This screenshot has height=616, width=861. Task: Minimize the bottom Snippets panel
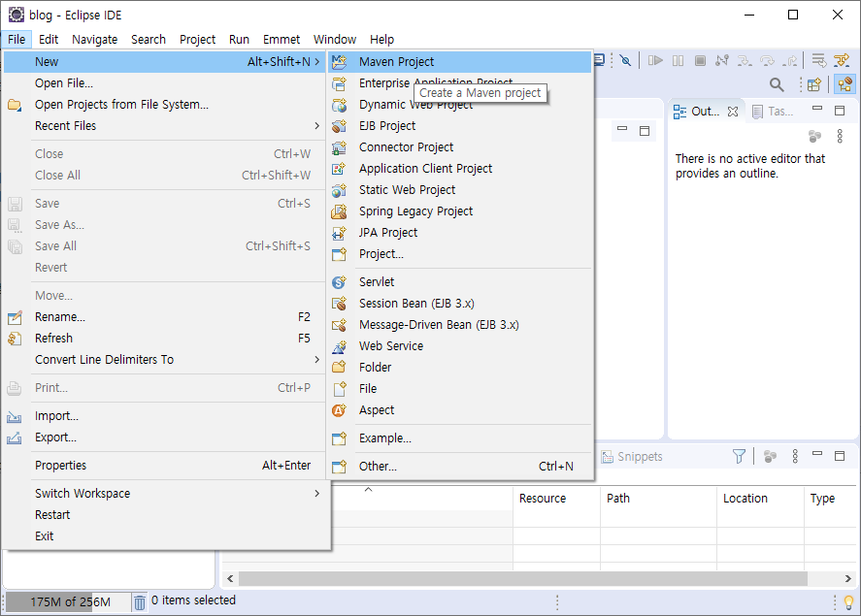click(817, 453)
